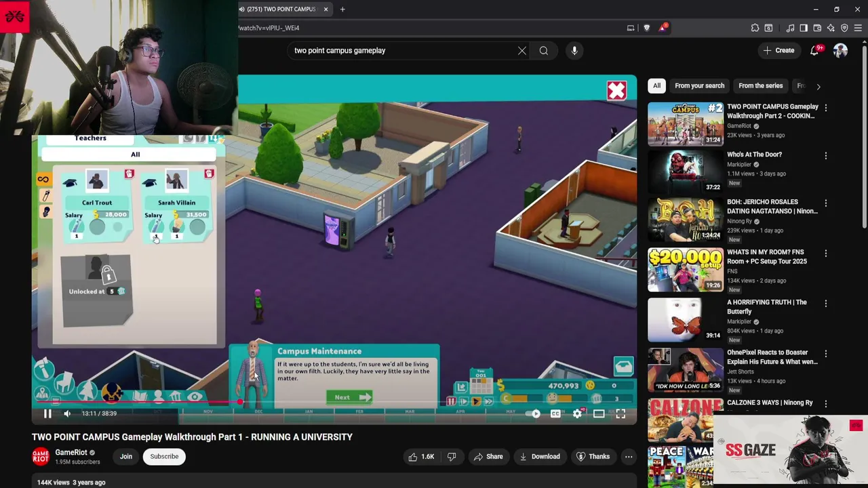Click Share button

pyautogui.click(x=488, y=457)
